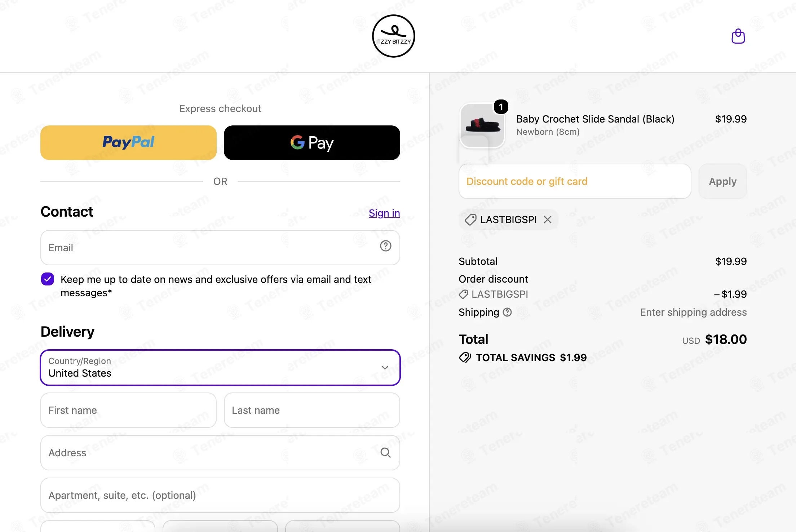This screenshot has height=532, width=796.
Task: Click the Newborn (8cm) variant text
Action: point(548,132)
